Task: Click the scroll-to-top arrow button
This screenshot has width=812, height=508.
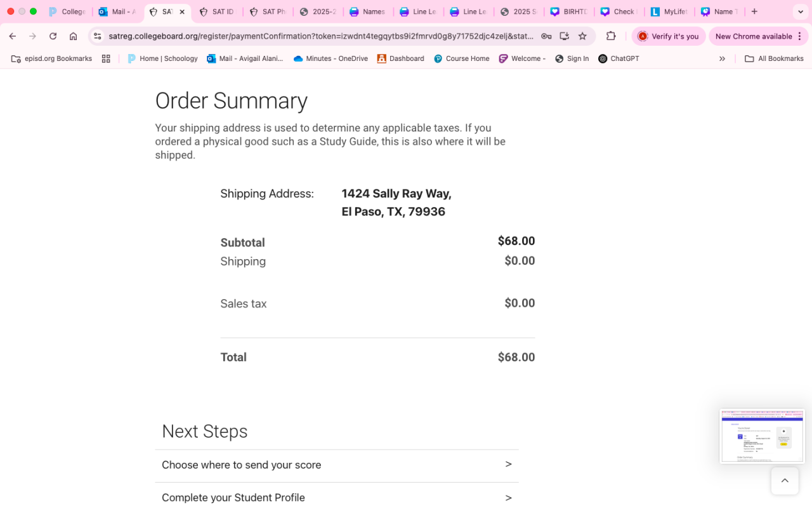Action: coord(785,481)
